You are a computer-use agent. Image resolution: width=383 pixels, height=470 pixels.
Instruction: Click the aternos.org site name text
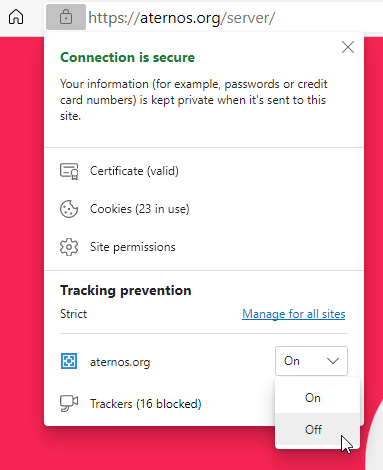[x=120, y=362]
